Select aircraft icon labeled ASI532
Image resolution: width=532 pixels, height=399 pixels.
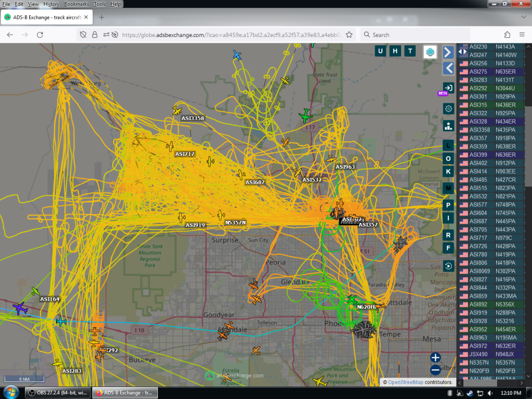[298, 172]
